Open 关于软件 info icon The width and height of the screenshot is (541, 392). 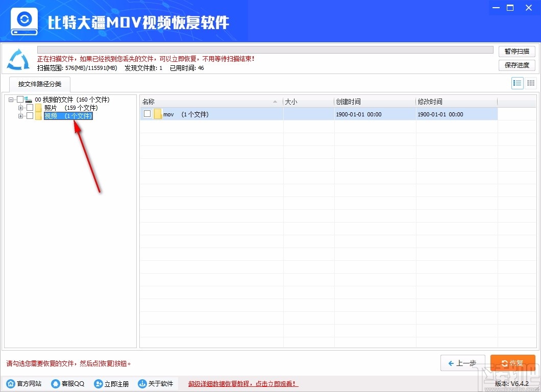click(141, 383)
